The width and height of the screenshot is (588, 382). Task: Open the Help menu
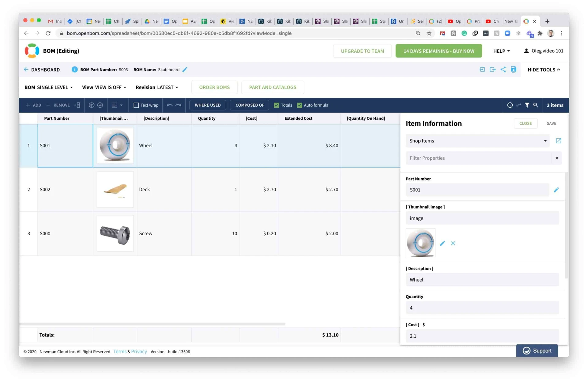tap(501, 51)
